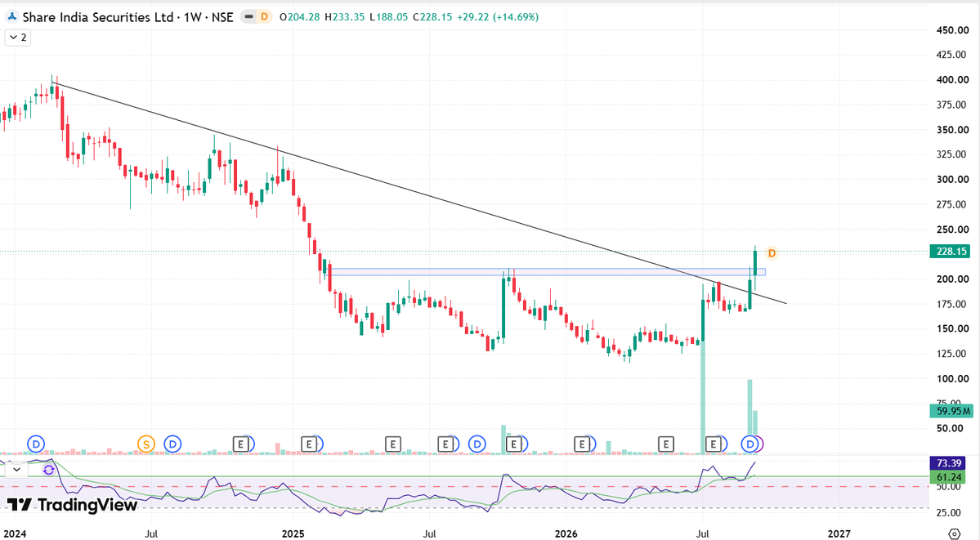Click the low value L188.05
980x540 pixels.
(x=389, y=17)
